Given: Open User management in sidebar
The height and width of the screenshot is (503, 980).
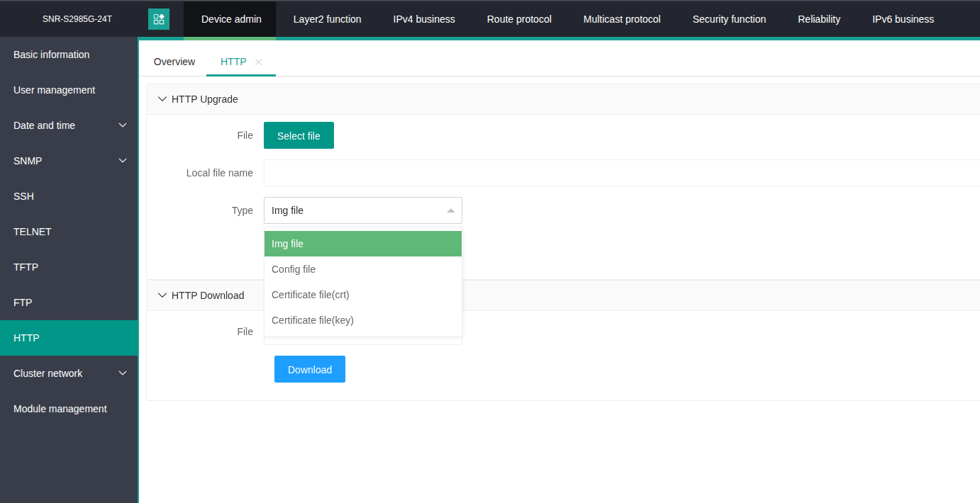Looking at the screenshot, I should pos(69,90).
